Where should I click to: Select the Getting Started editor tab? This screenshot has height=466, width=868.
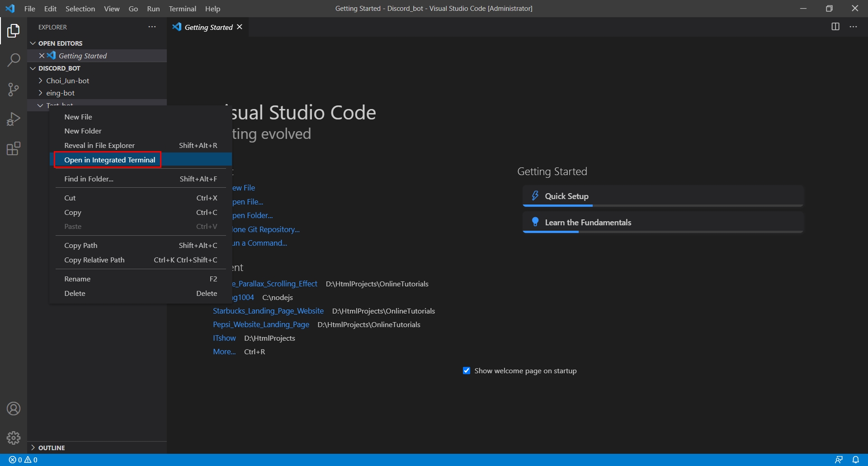click(208, 27)
